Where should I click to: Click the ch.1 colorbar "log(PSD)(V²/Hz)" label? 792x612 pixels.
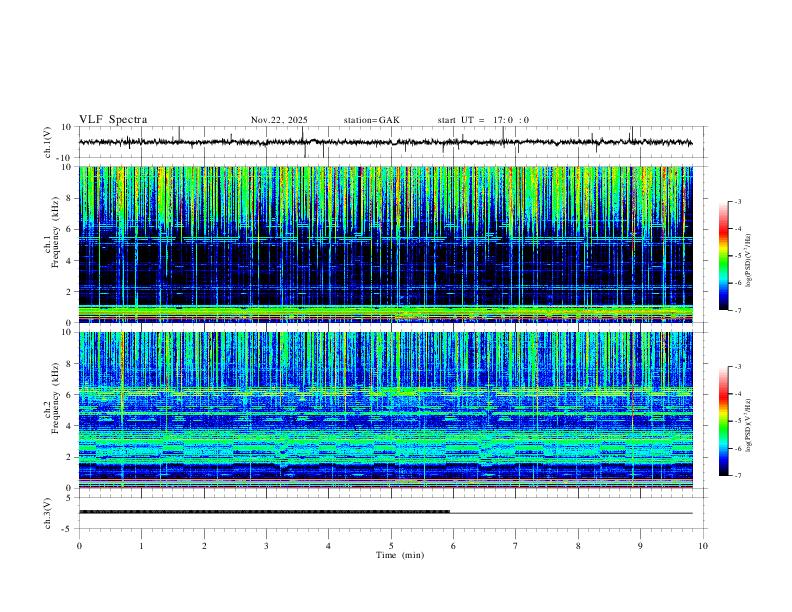tap(748, 261)
